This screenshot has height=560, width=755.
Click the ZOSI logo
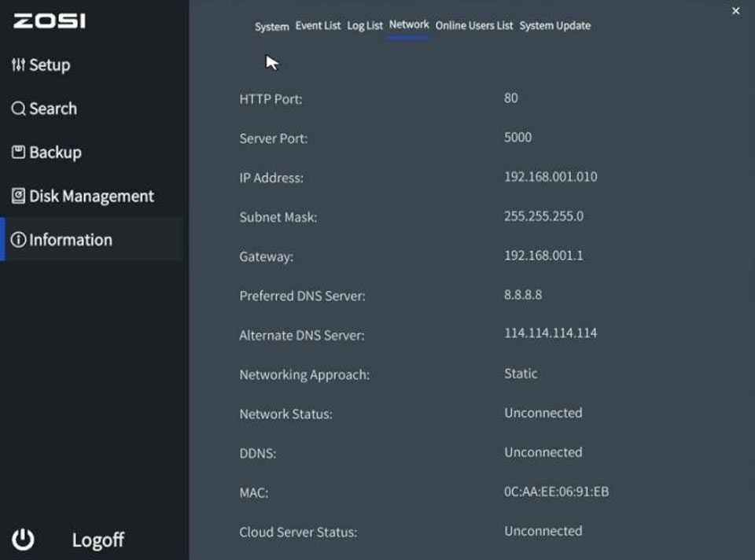point(50,21)
